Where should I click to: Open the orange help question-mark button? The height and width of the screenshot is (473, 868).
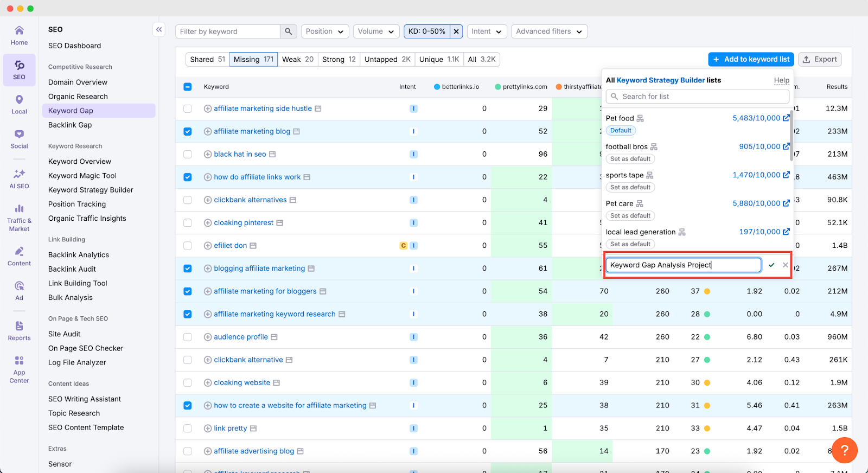pyautogui.click(x=844, y=450)
